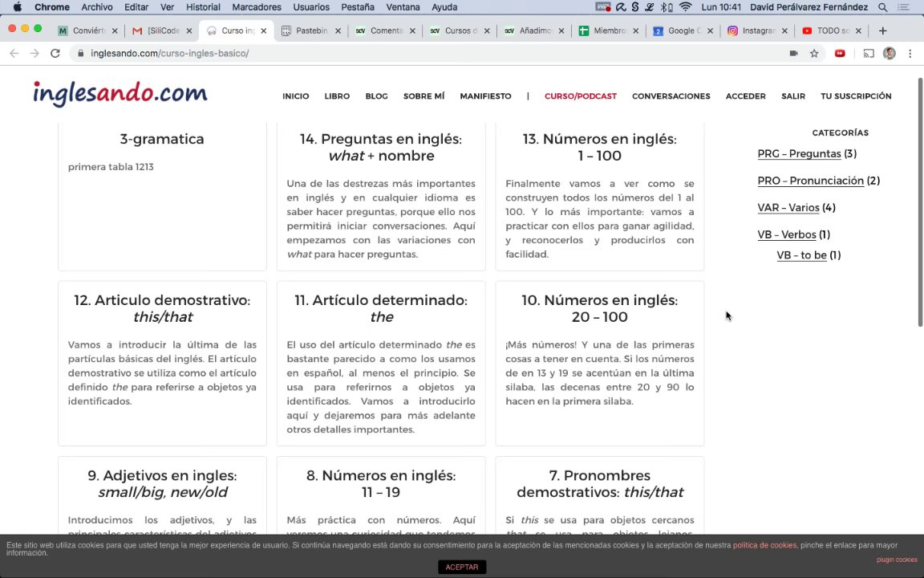Screen dimensions: 924x578
Task: Click the Bluetooth menu bar icon
Action: click(665, 7)
